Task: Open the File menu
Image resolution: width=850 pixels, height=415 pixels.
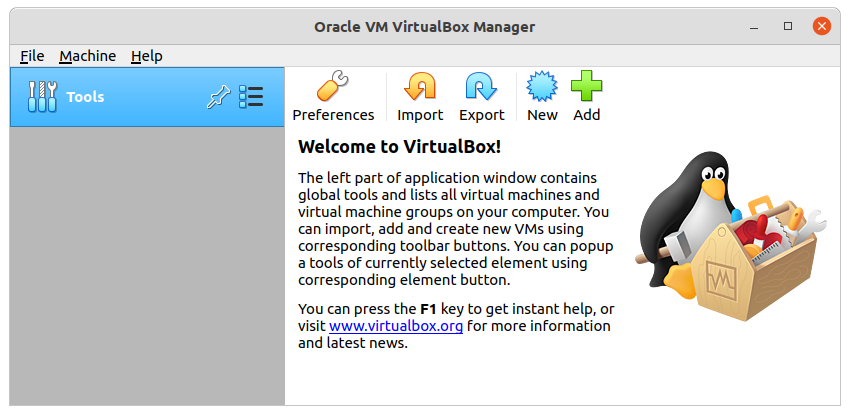Action: [32, 56]
